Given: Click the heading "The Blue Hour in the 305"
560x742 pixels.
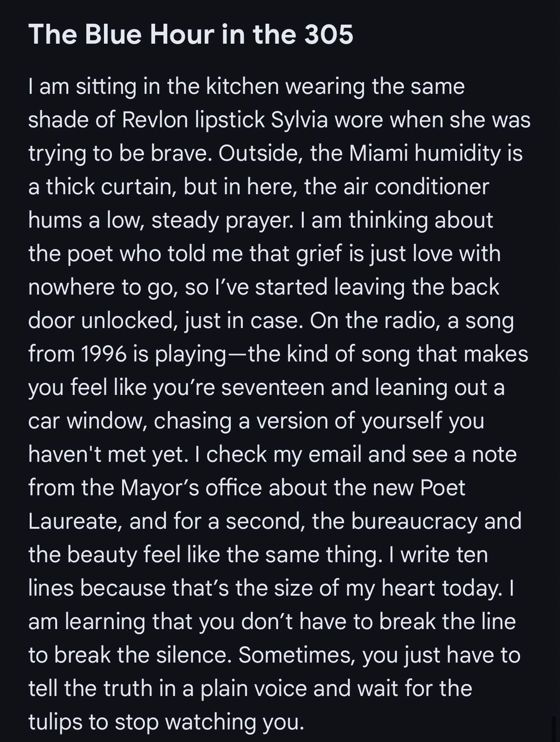Looking at the screenshot, I should pyautogui.click(x=190, y=34).
